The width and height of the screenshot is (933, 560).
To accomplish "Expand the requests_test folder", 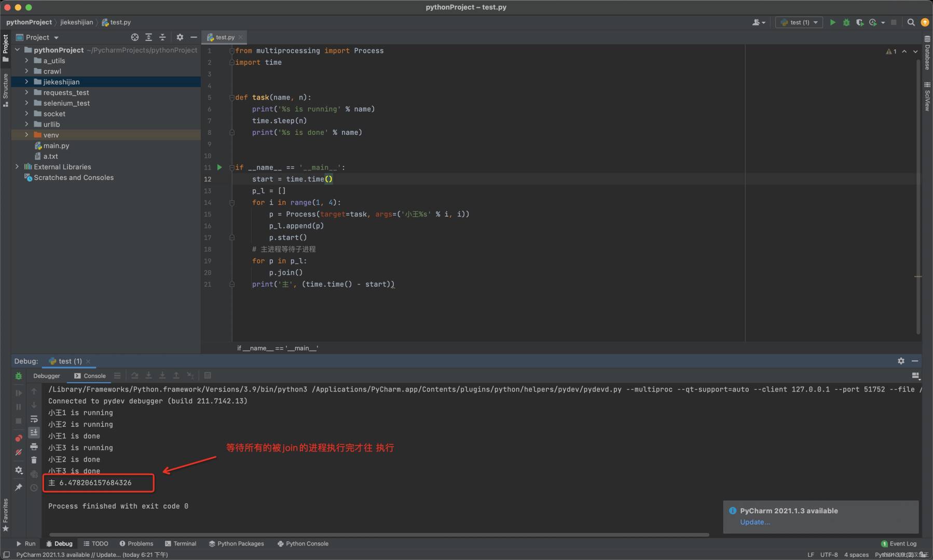I will pos(26,92).
